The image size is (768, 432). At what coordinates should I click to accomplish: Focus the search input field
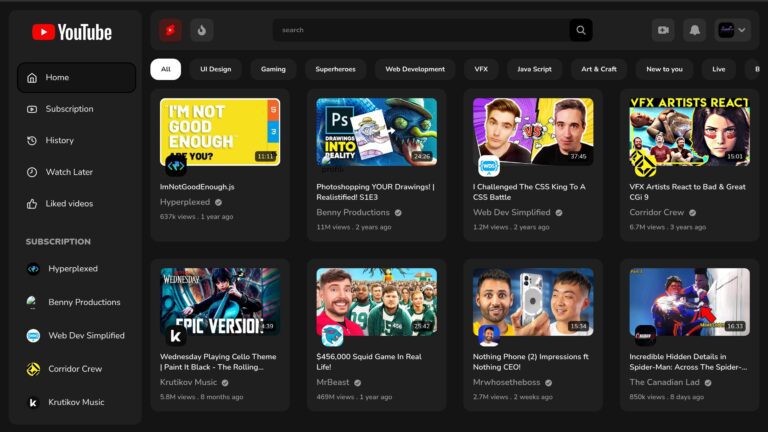(x=421, y=30)
